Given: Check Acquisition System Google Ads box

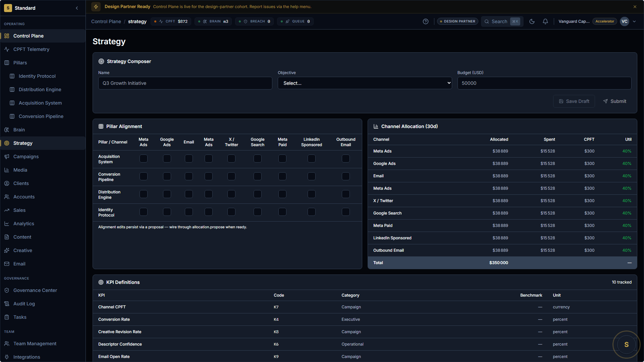Looking at the screenshot, I should click(x=167, y=159).
